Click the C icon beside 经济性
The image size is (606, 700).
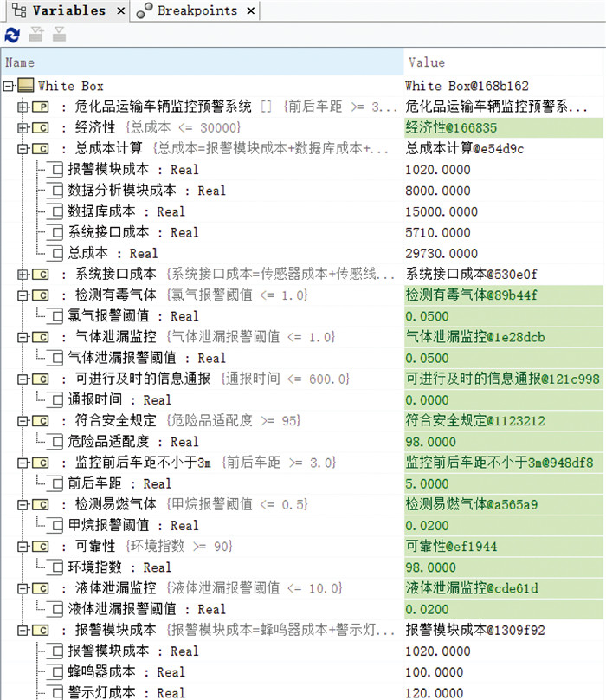coord(41,127)
